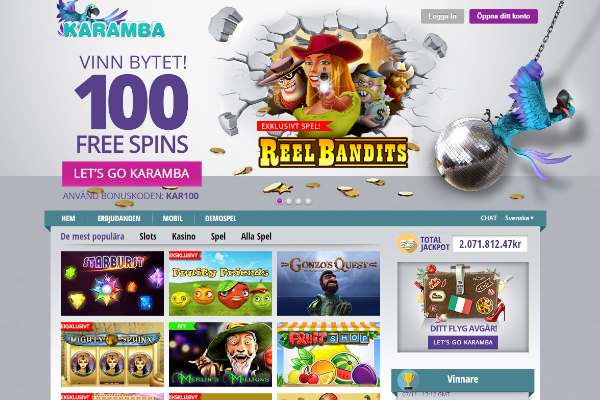Click the Reel Bandits game logo
The height and width of the screenshot is (400, 600).
click(333, 152)
